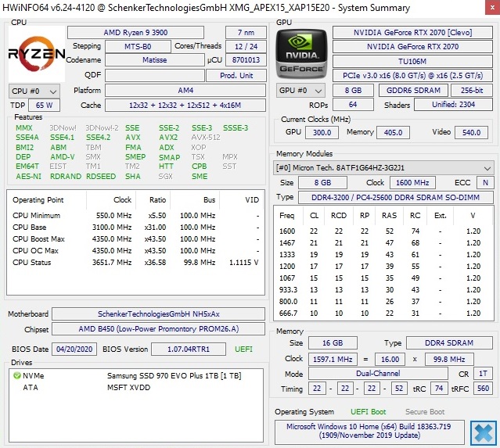Image resolution: width=500 pixels, height=448 pixels.
Task: Click the 666.7 frequency timing row
Action: click(x=383, y=314)
